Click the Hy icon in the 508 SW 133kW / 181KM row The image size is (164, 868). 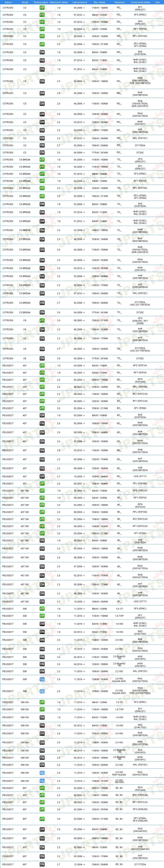42,781
